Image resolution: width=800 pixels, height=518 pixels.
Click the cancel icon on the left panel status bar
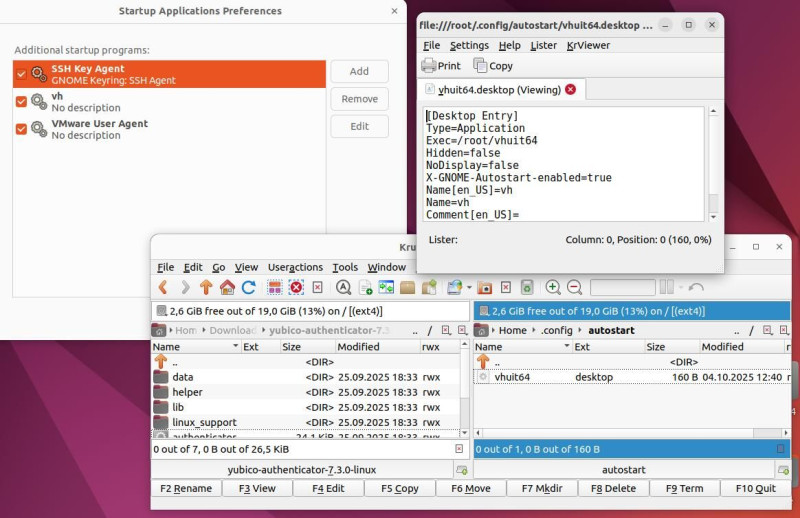click(459, 449)
